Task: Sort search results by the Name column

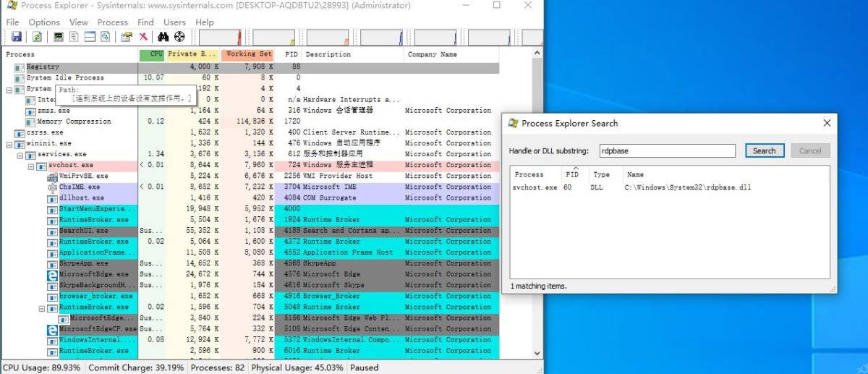Action: point(726,174)
